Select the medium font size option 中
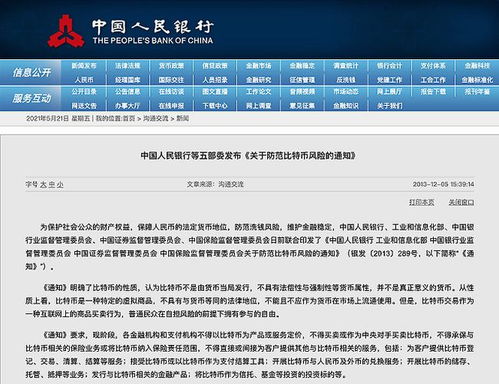Screen dimensions: 499x384 tap(52, 185)
